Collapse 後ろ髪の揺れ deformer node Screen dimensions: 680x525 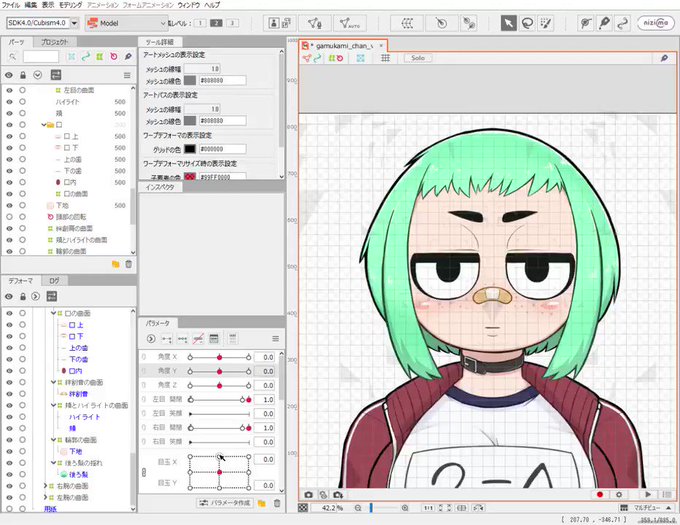pos(53,463)
